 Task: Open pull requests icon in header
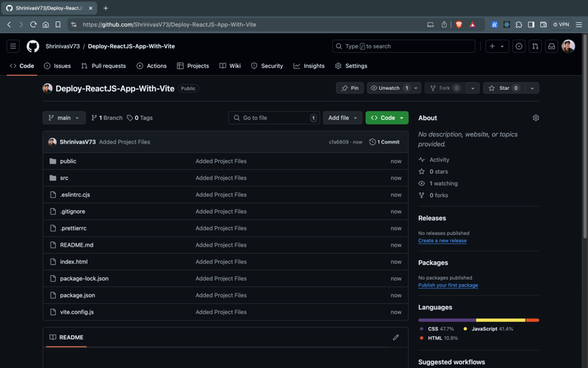tap(535, 46)
